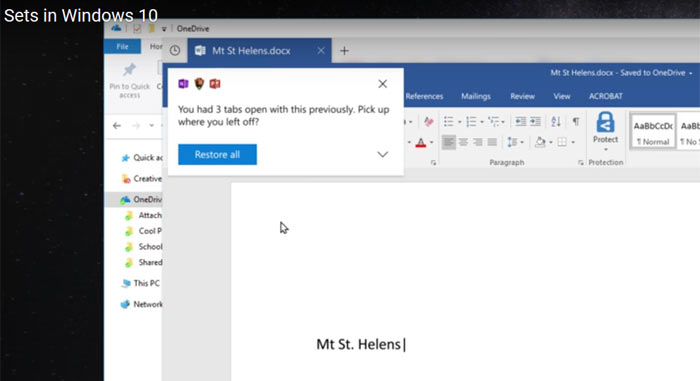The image size is (700, 381).
Task: Dismiss the restore tabs popup
Action: click(x=383, y=84)
